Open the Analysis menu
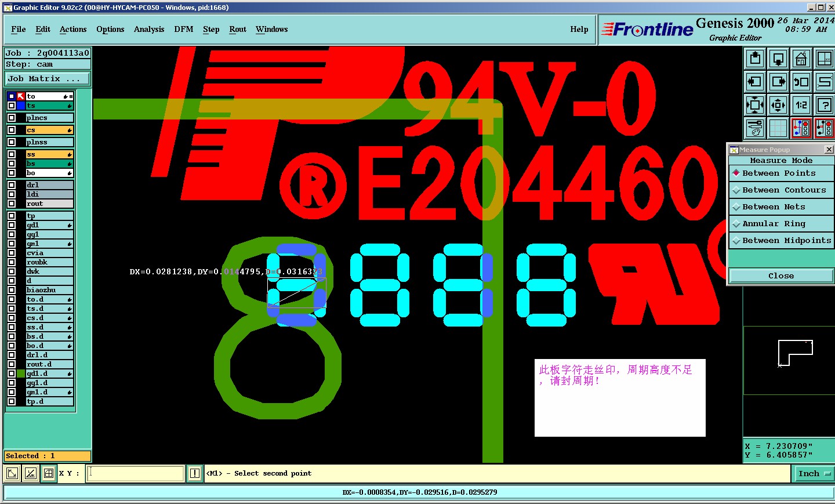This screenshot has width=835, height=504. [x=149, y=29]
